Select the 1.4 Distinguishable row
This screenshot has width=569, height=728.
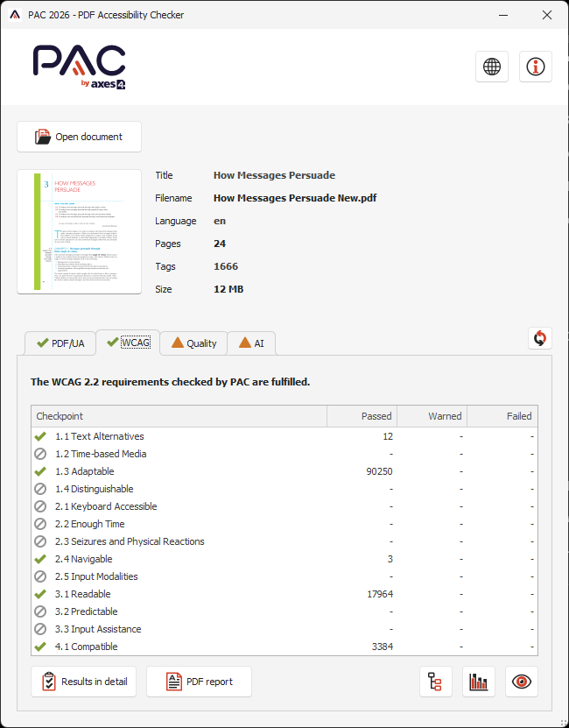(284, 489)
